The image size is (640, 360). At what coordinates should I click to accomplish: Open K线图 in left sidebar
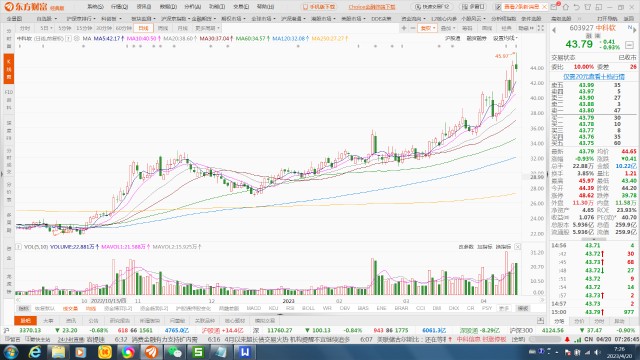pos(9,69)
